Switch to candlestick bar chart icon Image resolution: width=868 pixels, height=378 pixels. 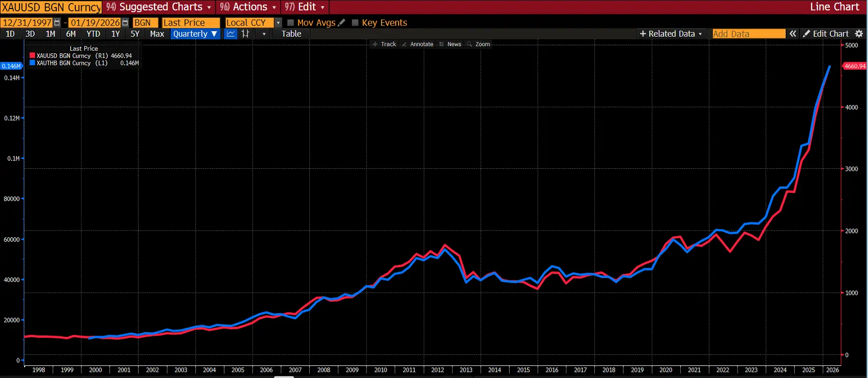pos(245,34)
